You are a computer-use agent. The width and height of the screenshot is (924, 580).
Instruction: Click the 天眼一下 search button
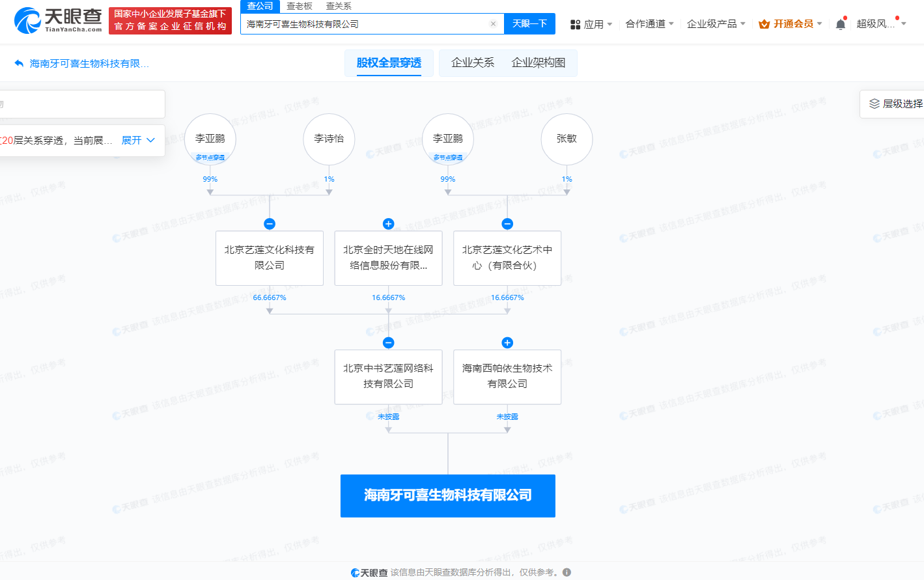[x=529, y=24]
